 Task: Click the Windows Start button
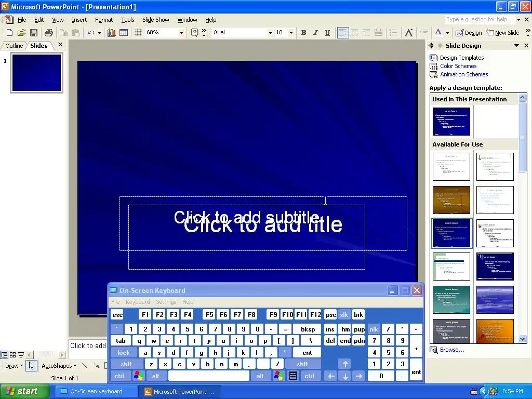coord(24,391)
